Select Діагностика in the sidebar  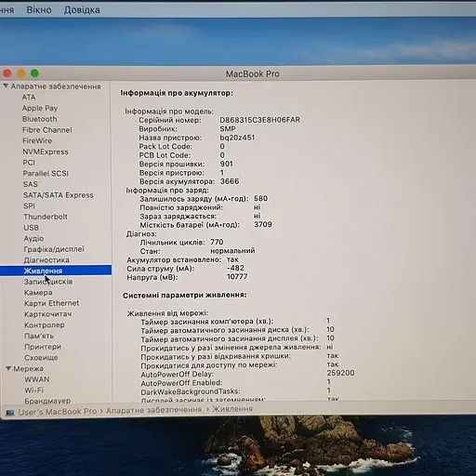pos(46,260)
